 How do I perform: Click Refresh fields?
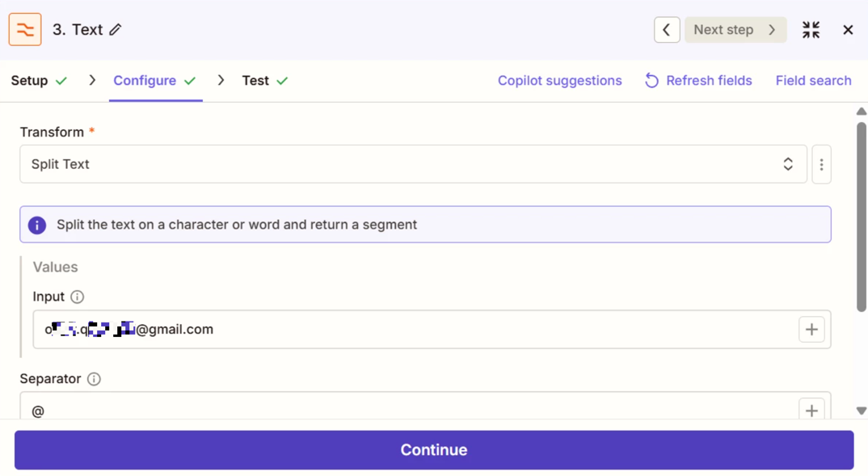click(698, 81)
